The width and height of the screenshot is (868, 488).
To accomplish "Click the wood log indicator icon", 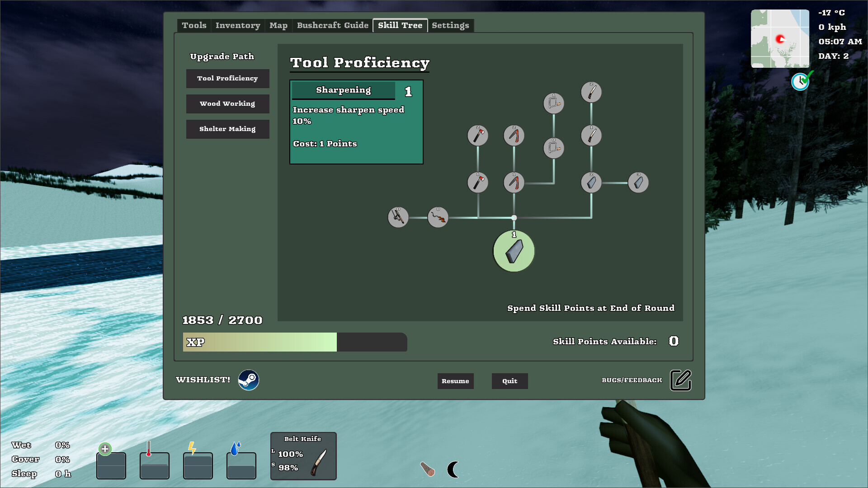I will point(427,469).
